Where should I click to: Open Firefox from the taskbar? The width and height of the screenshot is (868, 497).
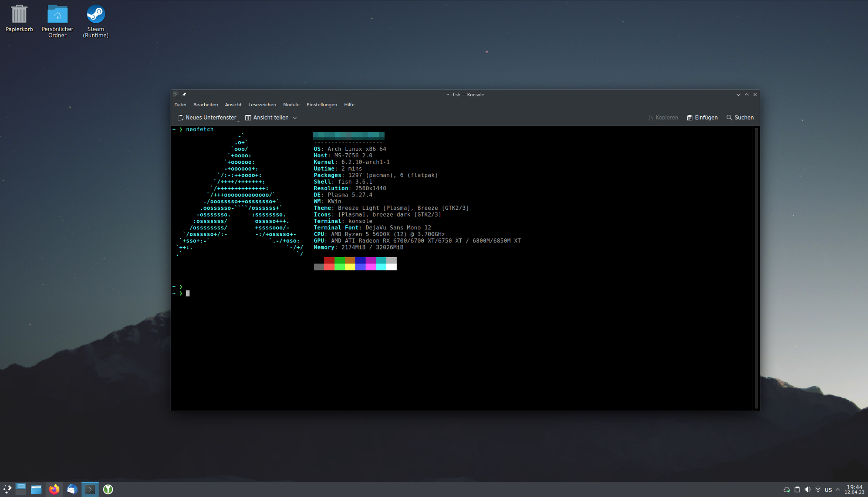tap(54, 489)
